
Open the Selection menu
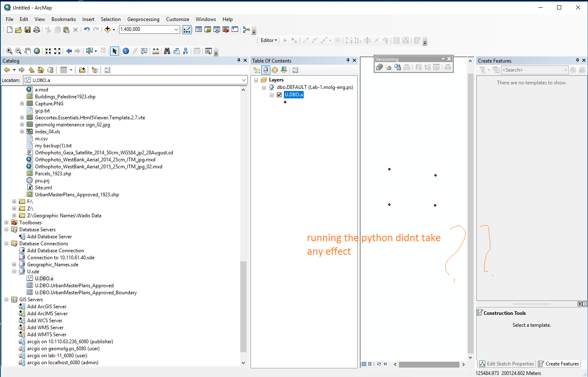[x=111, y=19]
